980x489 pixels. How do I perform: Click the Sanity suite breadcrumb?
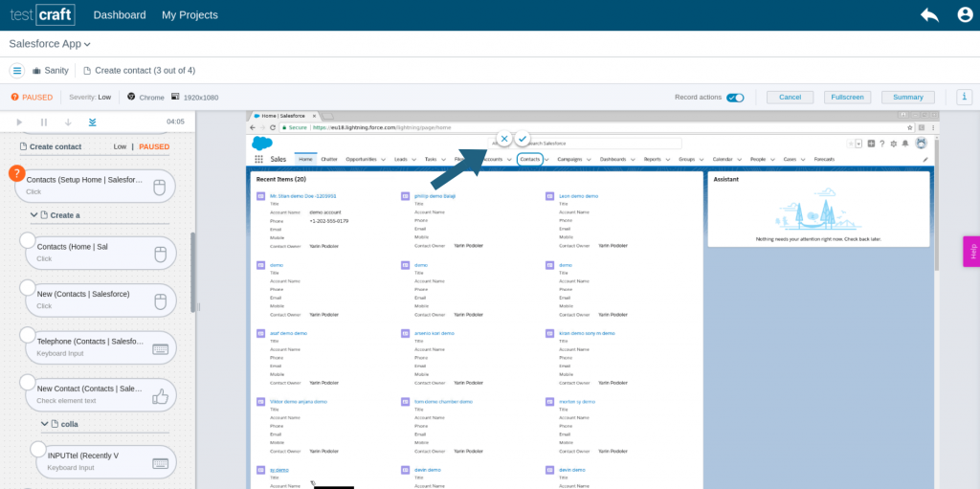point(51,71)
